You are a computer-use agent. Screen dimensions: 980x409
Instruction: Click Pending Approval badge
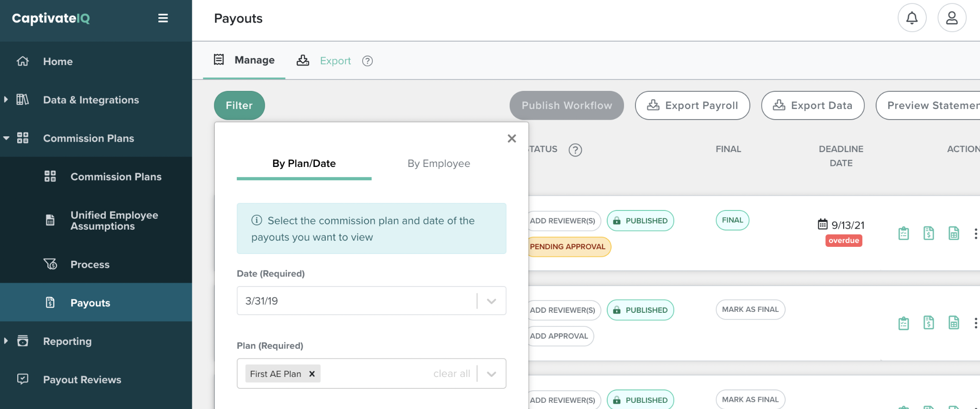(569, 247)
